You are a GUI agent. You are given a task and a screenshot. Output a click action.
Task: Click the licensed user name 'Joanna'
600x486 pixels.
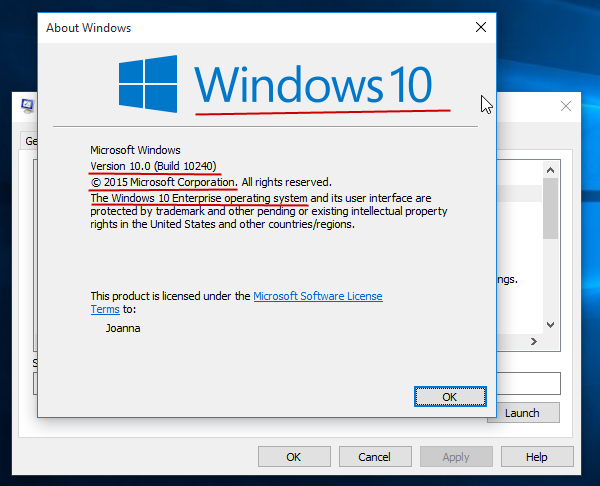123,328
